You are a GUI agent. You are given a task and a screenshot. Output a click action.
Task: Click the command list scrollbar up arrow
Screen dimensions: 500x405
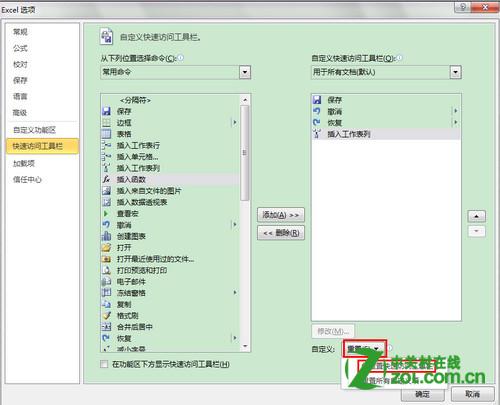click(x=245, y=100)
